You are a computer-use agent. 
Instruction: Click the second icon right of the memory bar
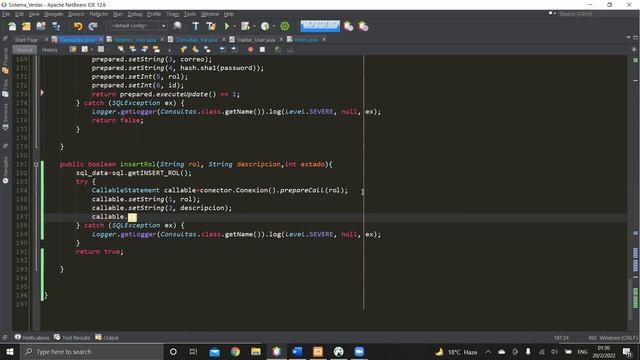coord(363,27)
